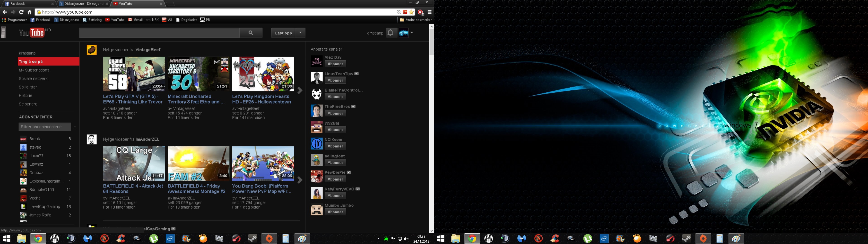Go back with Chrome's back arrow

5,12
